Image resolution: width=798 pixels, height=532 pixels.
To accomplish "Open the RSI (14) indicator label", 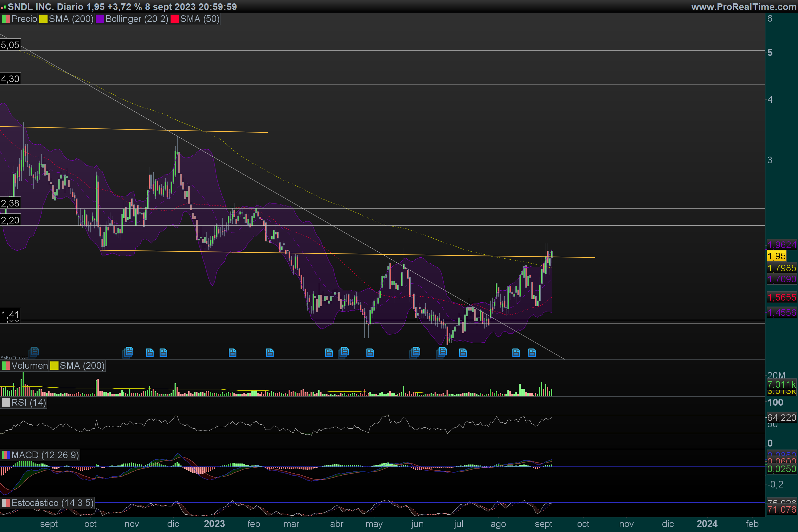I will (x=28, y=403).
